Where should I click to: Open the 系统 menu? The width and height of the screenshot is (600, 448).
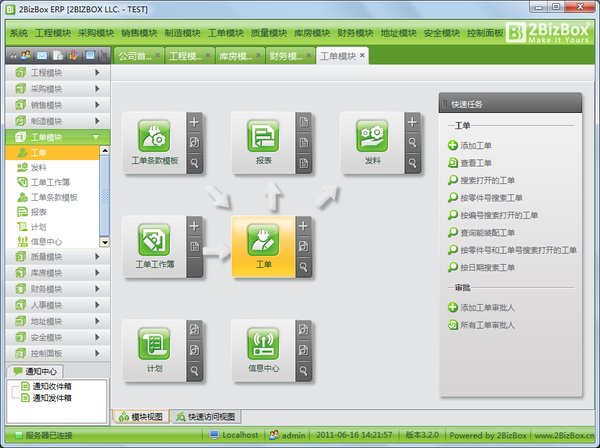coord(18,33)
